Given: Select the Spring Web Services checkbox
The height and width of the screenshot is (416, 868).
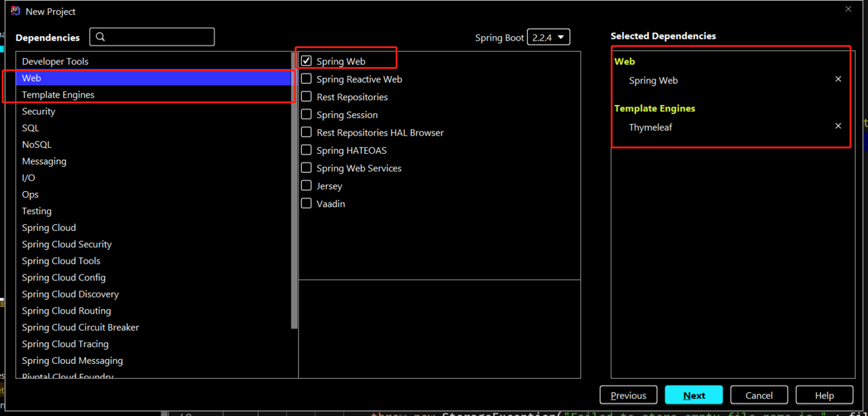Looking at the screenshot, I should coord(307,168).
